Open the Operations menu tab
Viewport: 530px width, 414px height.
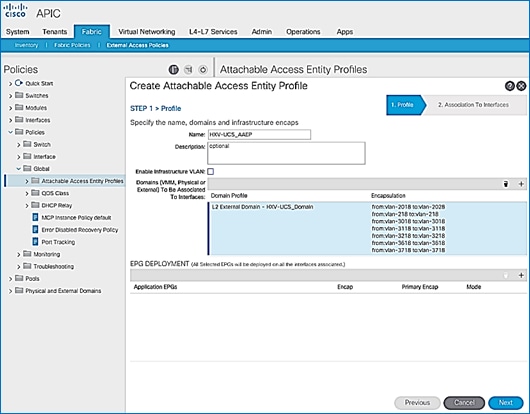(303, 32)
